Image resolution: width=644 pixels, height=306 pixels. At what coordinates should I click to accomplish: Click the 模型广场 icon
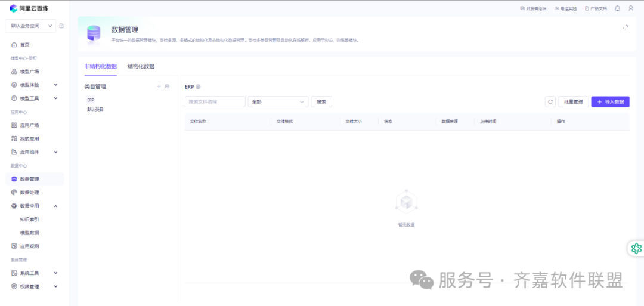coord(14,72)
